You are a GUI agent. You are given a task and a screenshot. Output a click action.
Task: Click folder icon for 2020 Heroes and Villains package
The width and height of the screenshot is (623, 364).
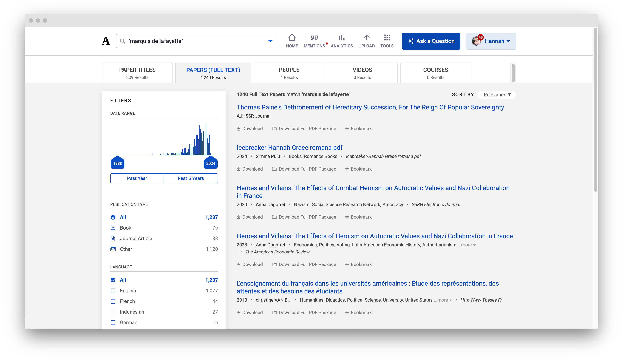coord(274,217)
